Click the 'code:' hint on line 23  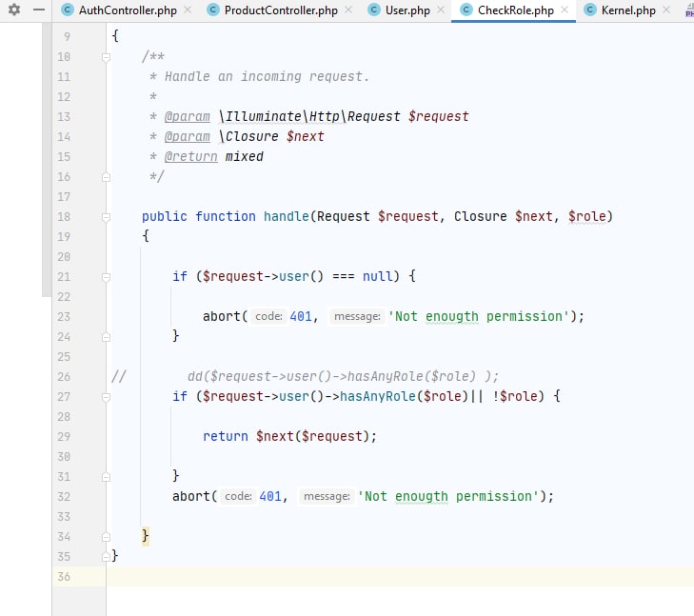pyautogui.click(x=268, y=316)
